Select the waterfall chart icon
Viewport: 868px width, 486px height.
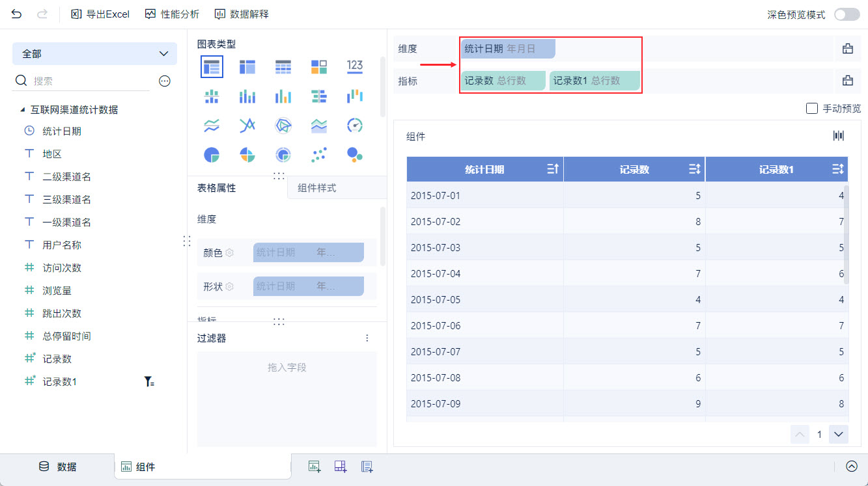click(355, 96)
